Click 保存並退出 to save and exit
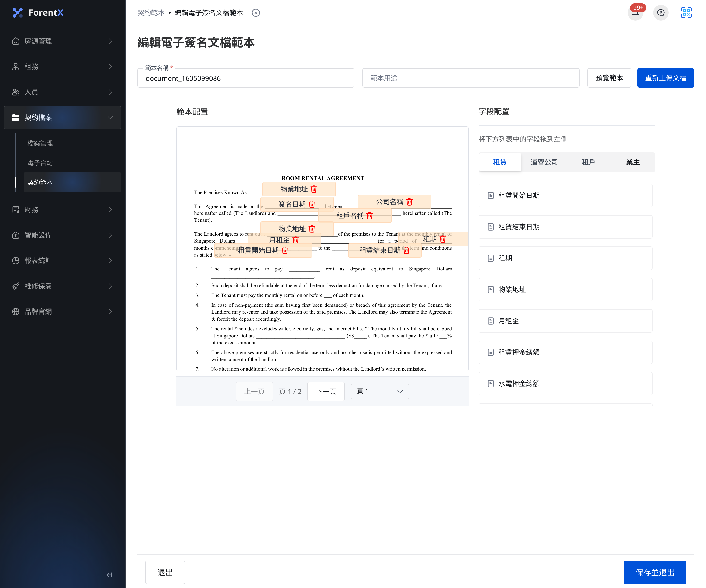 click(x=655, y=573)
